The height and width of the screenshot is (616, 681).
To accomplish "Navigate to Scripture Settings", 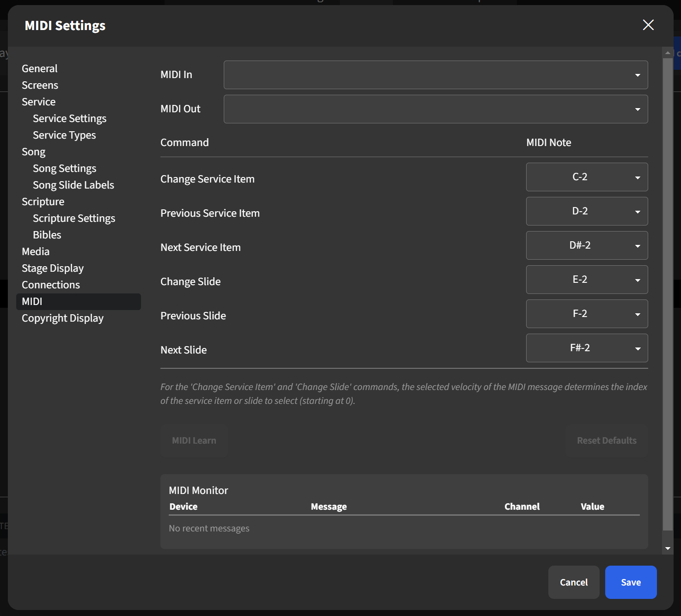I will tap(74, 218).
